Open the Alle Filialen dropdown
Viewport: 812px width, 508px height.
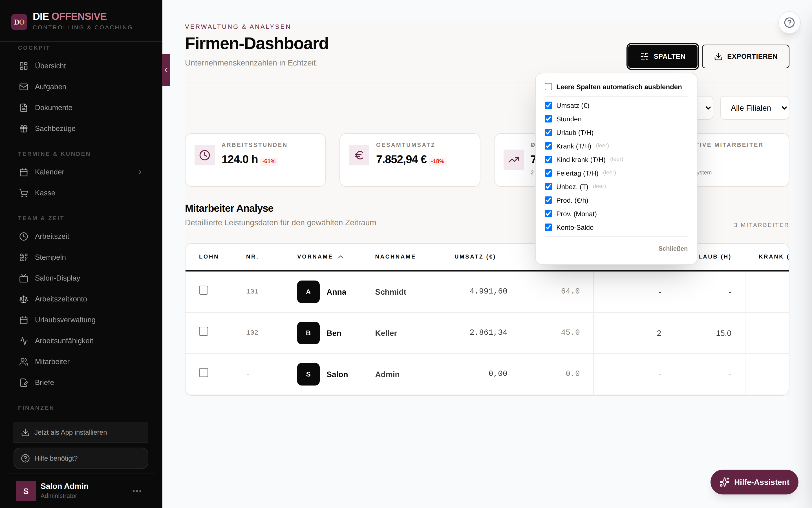click(x=754, y=108)
